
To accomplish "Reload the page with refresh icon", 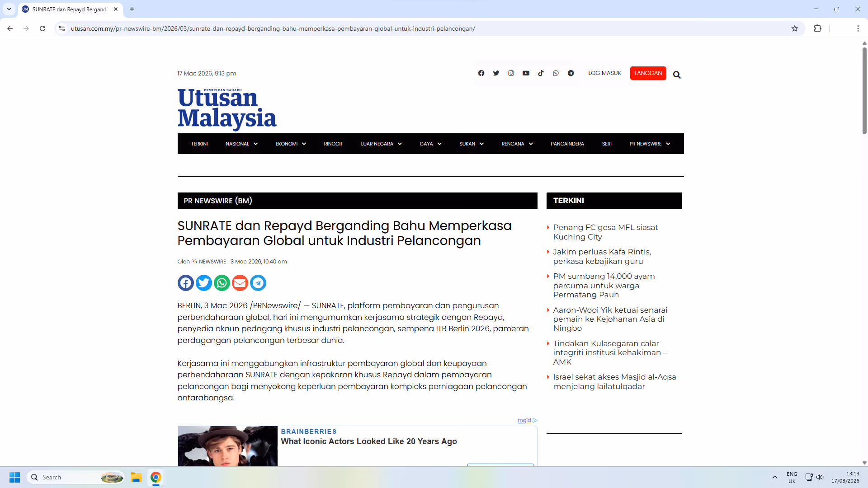I will pyautogui.click(x=42, y=28).
